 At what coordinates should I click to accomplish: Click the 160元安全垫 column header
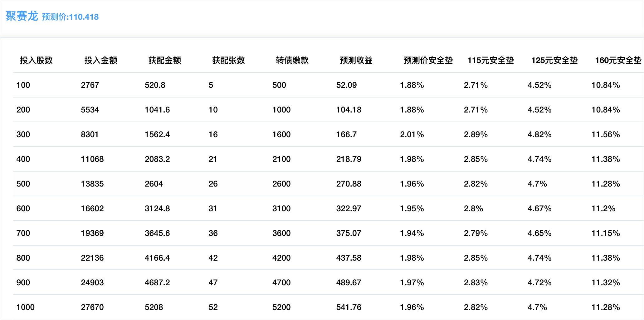coord(618,60)
